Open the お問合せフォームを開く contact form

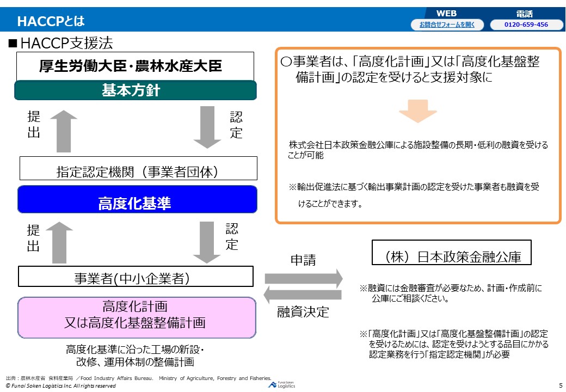pyautogui.click(x=446, y=24)
